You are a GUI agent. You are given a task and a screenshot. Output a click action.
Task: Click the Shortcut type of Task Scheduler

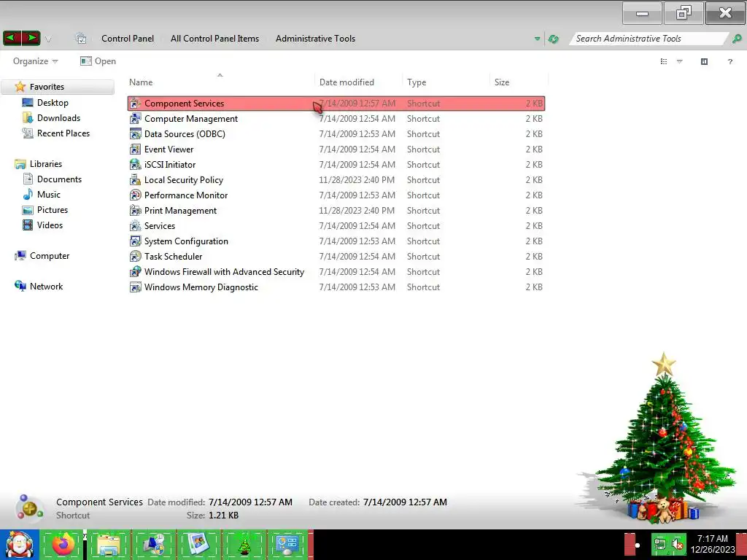[424, 256]
